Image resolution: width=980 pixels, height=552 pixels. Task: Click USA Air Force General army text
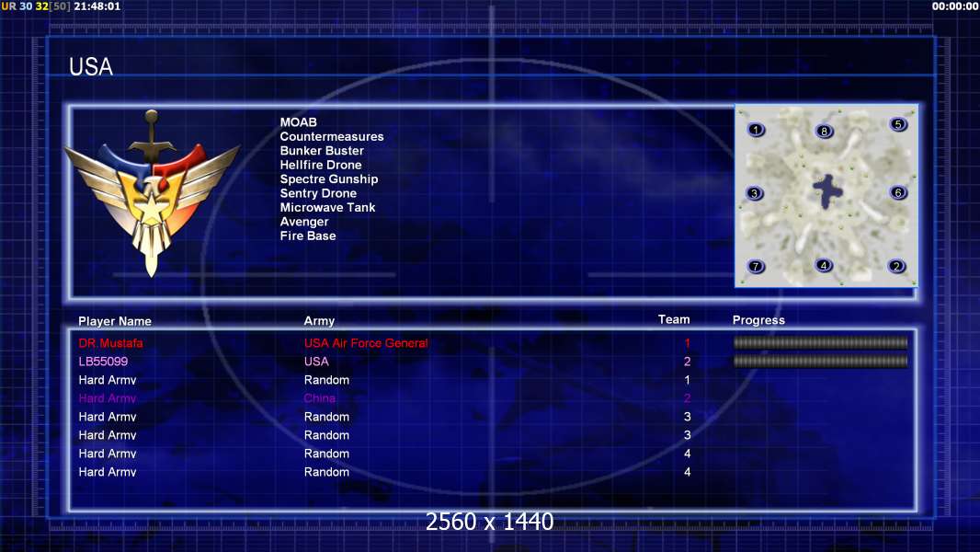click(366, 343)
